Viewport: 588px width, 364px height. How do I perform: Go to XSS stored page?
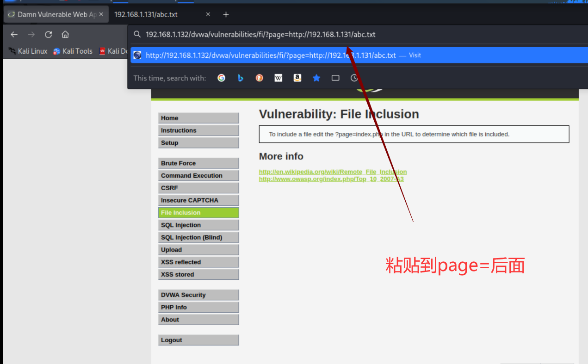click(x=198, y=274)
